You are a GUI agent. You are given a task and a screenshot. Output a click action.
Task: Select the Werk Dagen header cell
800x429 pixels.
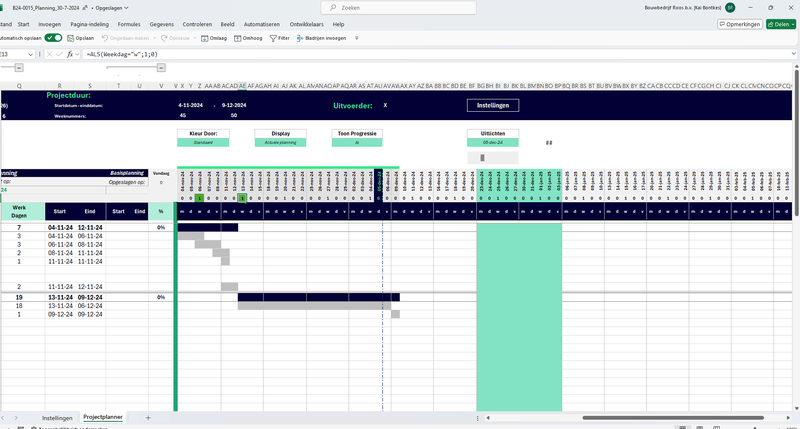pos(19,212)
